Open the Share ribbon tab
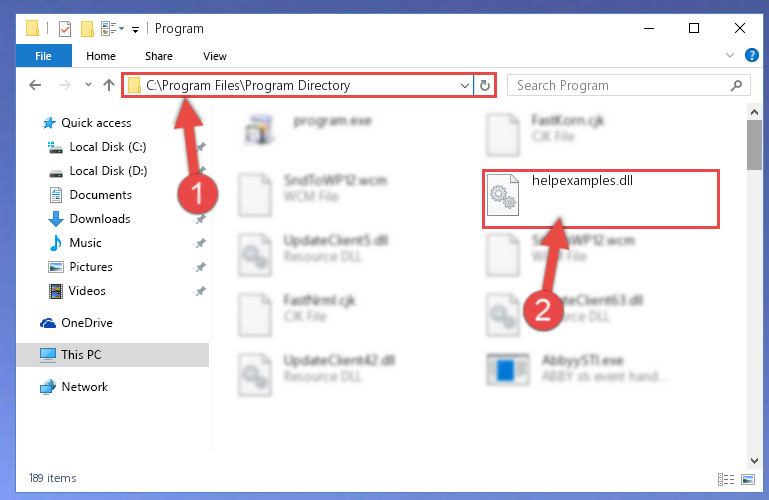 coord(158,56)
